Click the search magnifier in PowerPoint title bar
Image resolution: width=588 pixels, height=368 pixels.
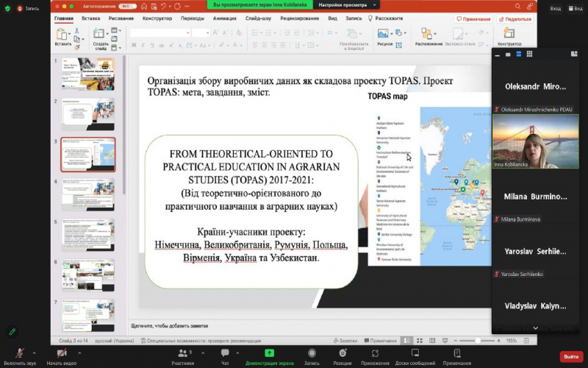pyautogui.click(x=517, y=7)
